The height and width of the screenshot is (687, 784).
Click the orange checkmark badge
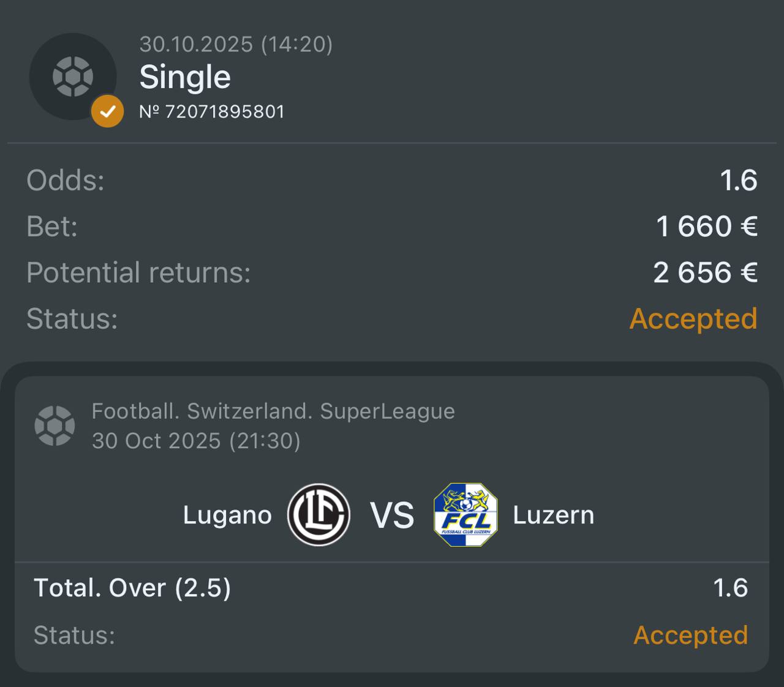(x=107, y=111)
